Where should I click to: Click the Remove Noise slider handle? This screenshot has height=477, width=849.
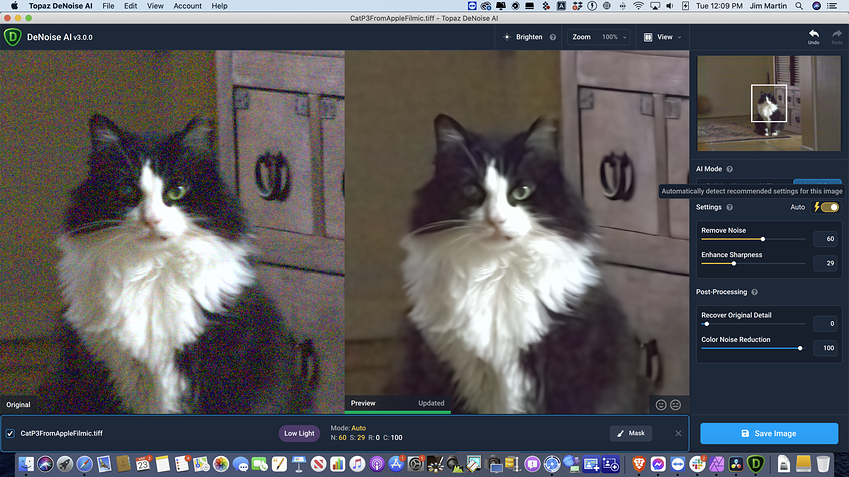[x=763, y=239]
